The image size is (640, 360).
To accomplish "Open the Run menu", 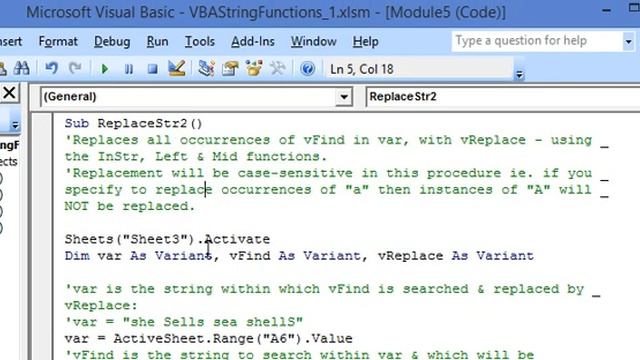I will 158,41.
